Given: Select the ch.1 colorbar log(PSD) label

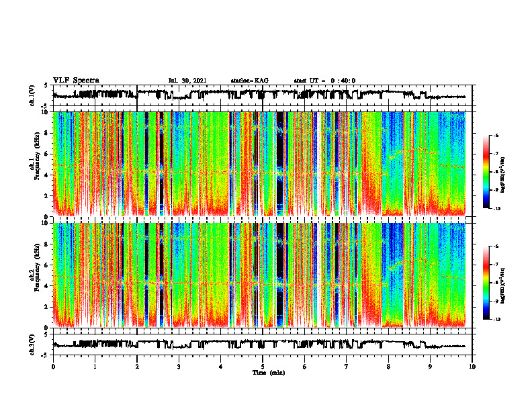Looking at the screenshot, I should click(x=503, y=175).
